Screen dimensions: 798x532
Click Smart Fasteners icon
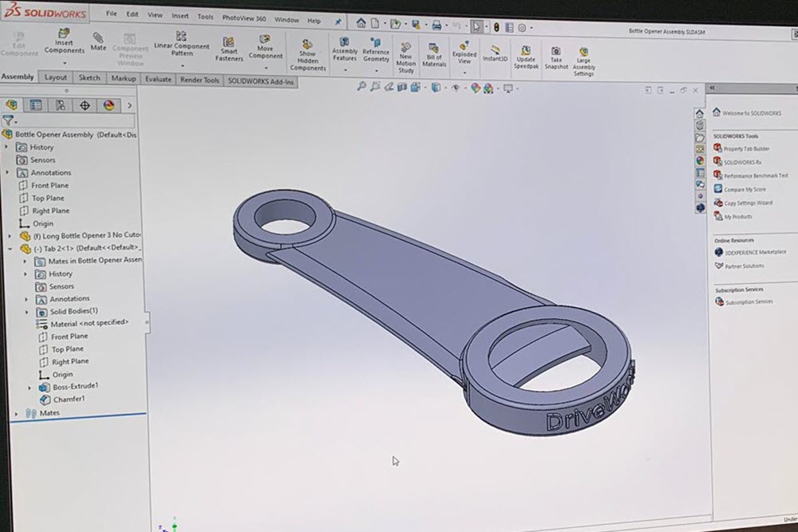tap(229, 49)
